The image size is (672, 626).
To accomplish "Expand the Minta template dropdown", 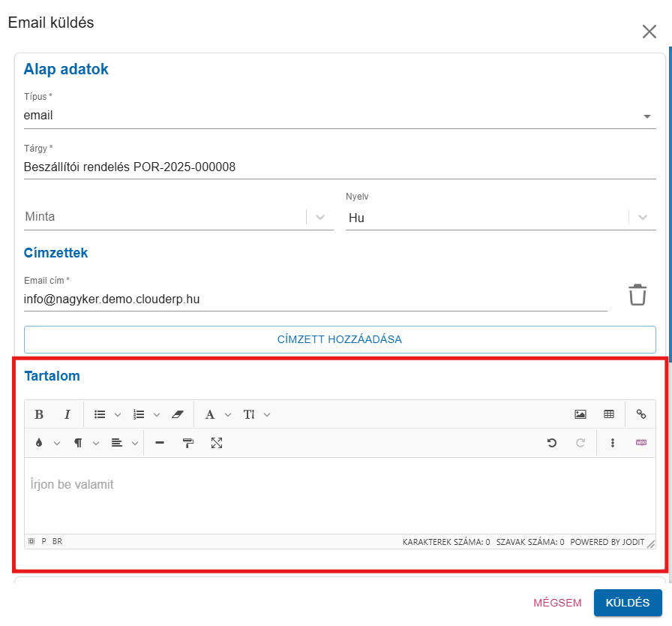I will pyautogui.click(x=320, y=217).
